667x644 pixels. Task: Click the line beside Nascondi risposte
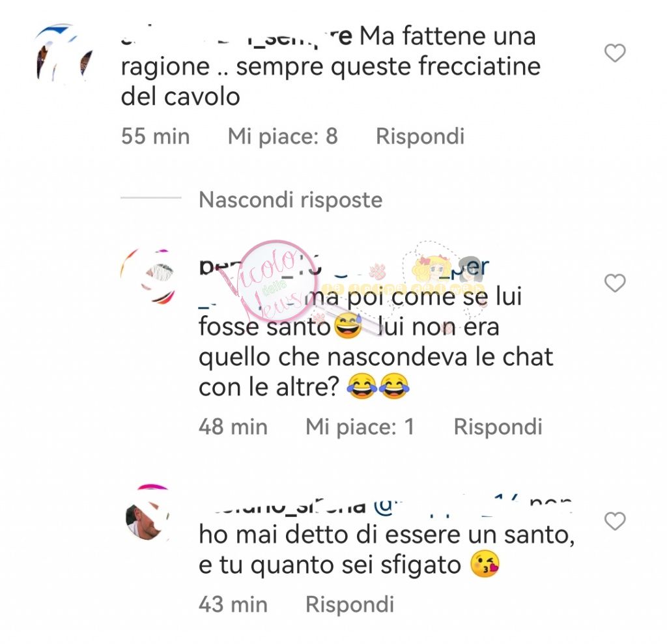point(151,198)
